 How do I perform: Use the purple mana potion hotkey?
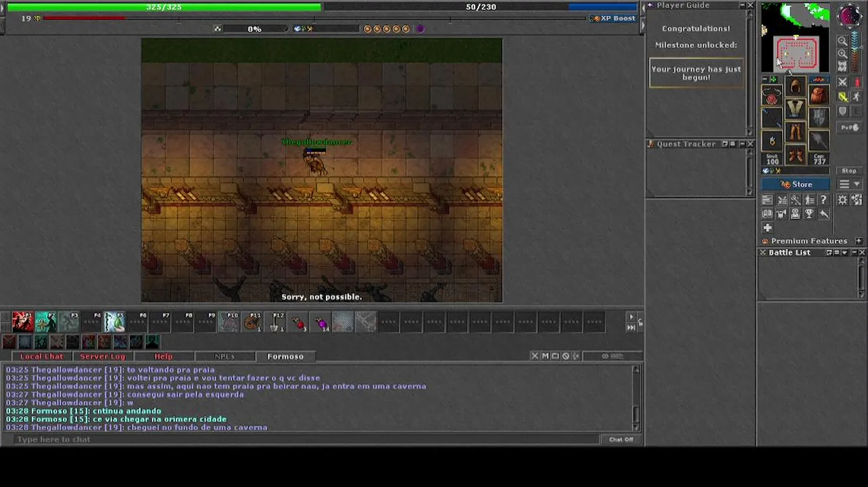pyautogui.click(x=321, y=321)
